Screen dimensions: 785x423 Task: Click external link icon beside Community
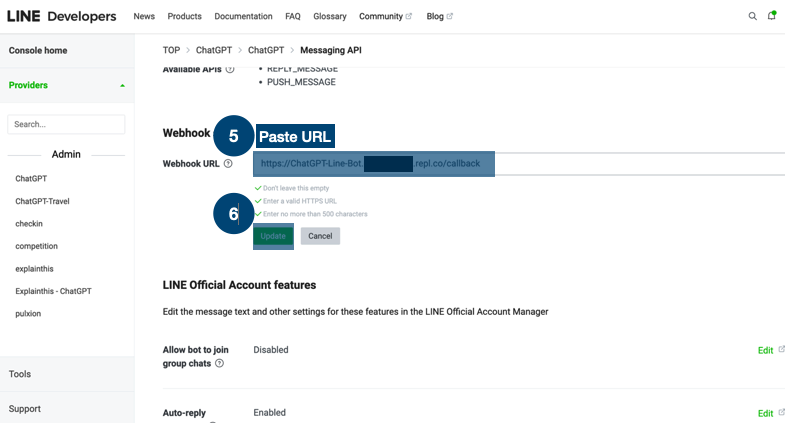point(409,16)
